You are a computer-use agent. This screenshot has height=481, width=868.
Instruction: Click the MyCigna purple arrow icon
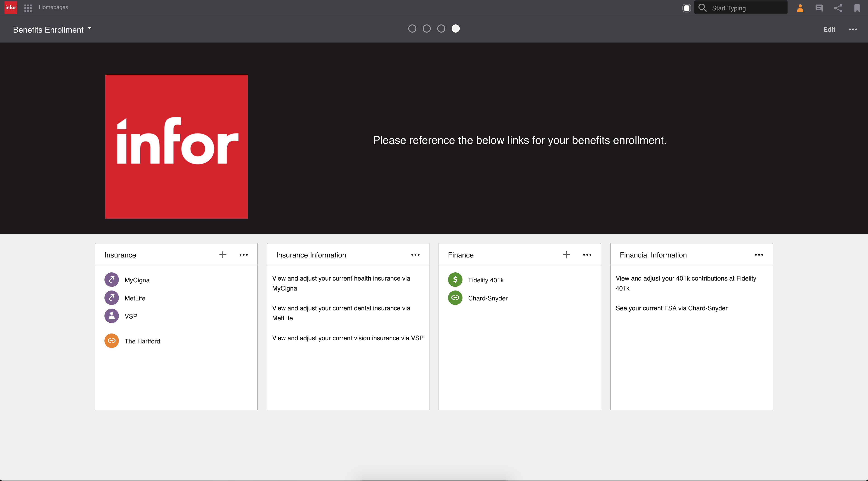click(x=111, y=280)
